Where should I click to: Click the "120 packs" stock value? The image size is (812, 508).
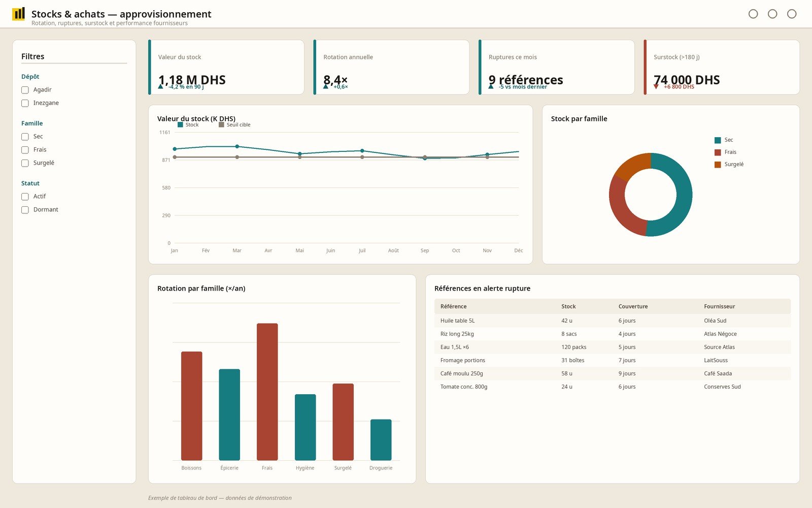tap(573, 347)
